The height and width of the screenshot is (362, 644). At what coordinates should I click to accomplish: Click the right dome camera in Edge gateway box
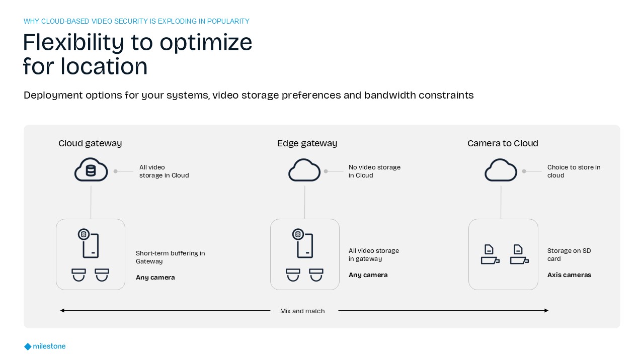tap(316, 275)
